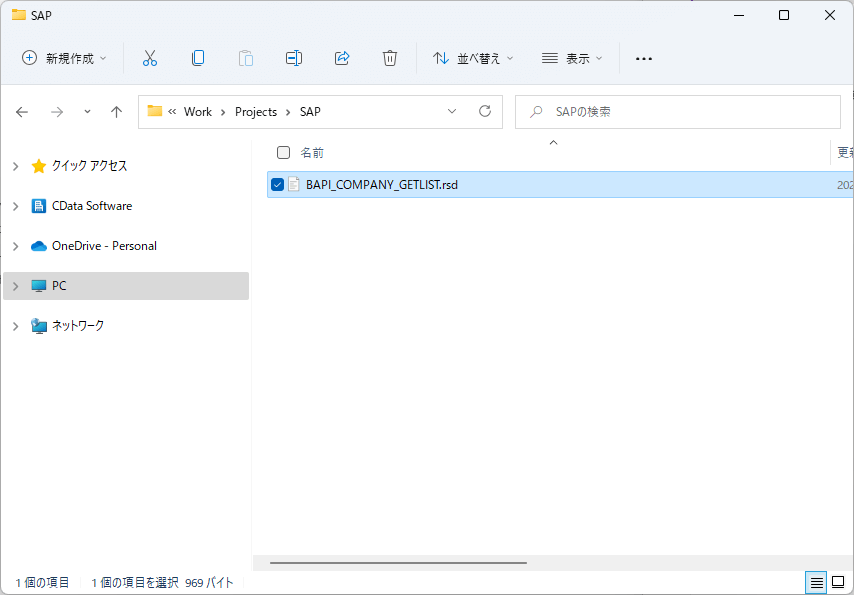The height and width of the screenshot is (595, 854).
Task: Go forward with the right arrow
Action: [x=57, y=112]
